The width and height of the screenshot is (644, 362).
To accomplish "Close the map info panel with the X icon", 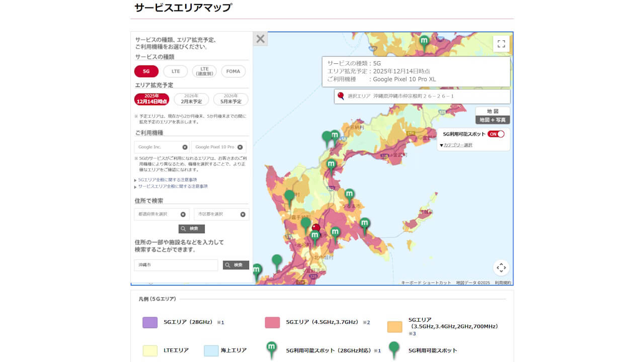I will click(260, 38).
